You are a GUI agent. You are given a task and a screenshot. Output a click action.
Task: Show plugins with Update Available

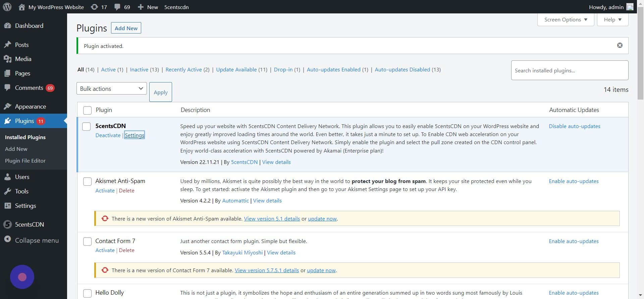[236, 70]
